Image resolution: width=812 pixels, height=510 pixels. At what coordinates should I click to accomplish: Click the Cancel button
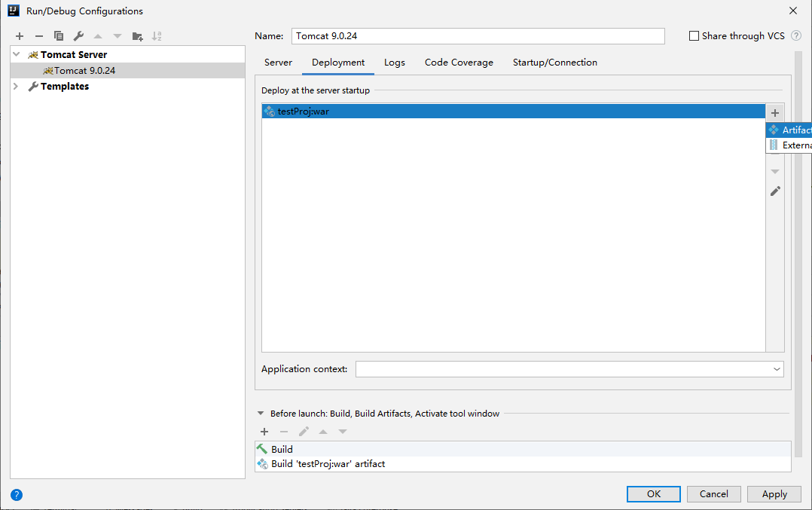(713, 494)
